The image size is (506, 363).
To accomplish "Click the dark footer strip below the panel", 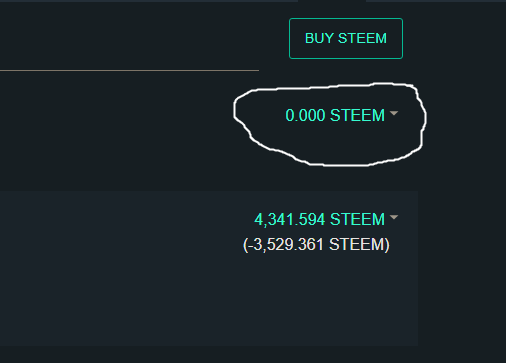I will (x=253, y=355).
